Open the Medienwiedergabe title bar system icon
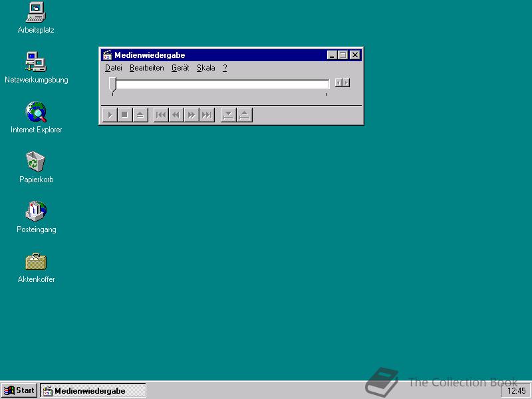532x399 pixels. click(107, 55)
